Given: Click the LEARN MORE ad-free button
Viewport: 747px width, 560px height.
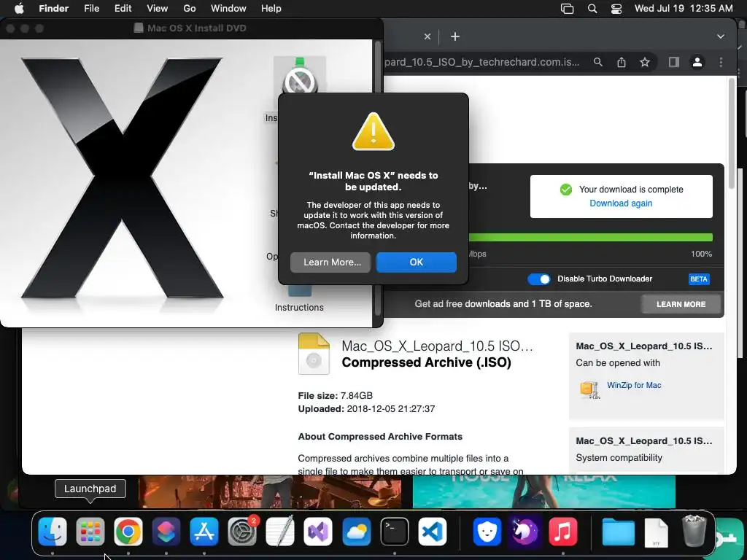Looking at the screenshot, I should [681, 304].
